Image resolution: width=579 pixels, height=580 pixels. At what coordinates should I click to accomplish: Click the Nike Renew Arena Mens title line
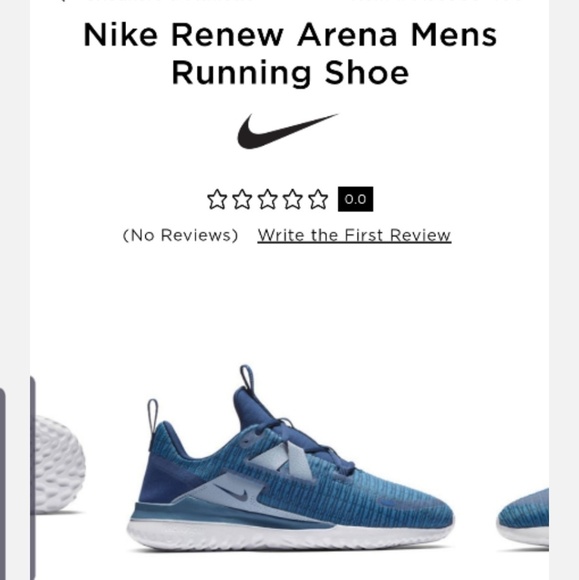tap(290, 35)
